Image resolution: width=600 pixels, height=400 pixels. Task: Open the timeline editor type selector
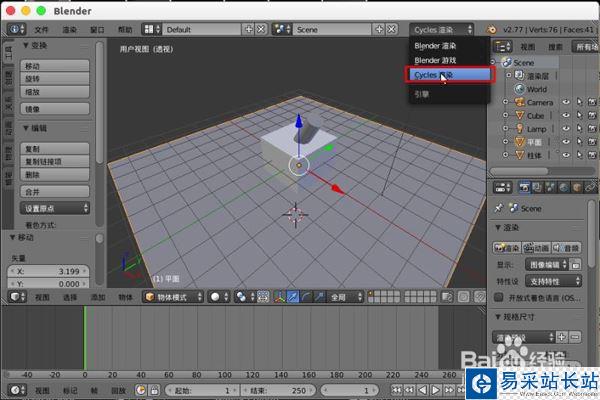click(17, 390)
